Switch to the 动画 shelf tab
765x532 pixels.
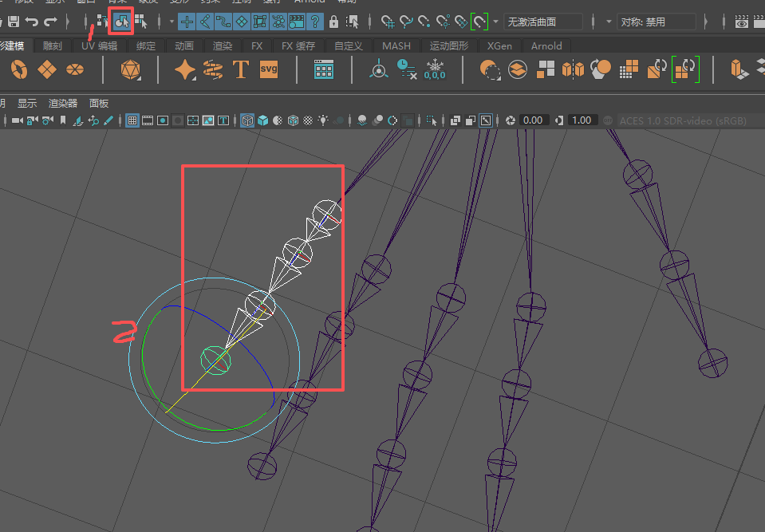pyautogui.click(x=184, y=45)
